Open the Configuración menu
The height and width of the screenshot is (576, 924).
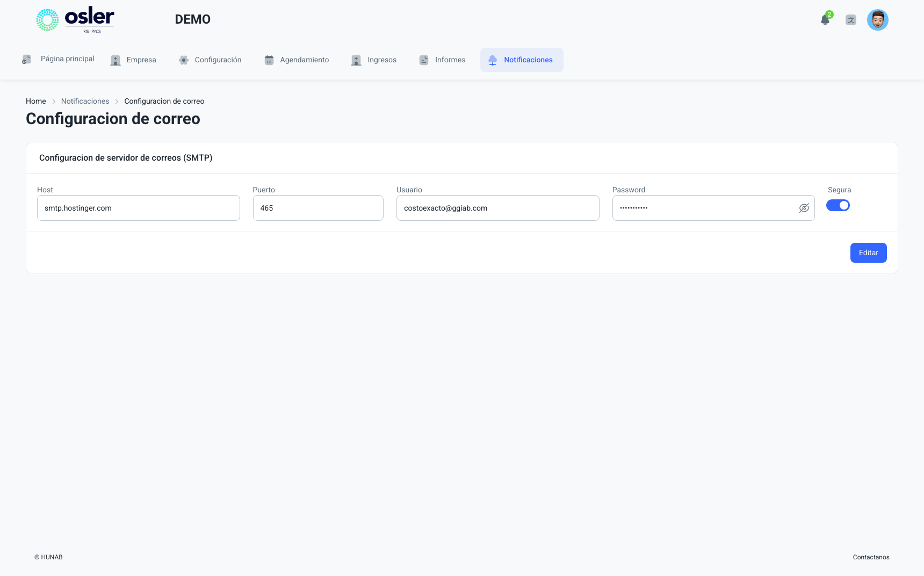pyautogui.click(x=210, y=60)
